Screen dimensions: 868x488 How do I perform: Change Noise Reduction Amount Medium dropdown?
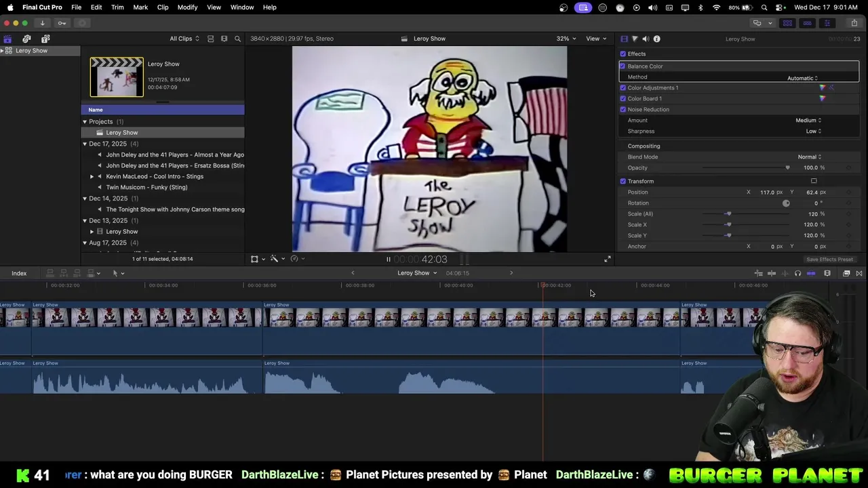(x=808, y=120)
